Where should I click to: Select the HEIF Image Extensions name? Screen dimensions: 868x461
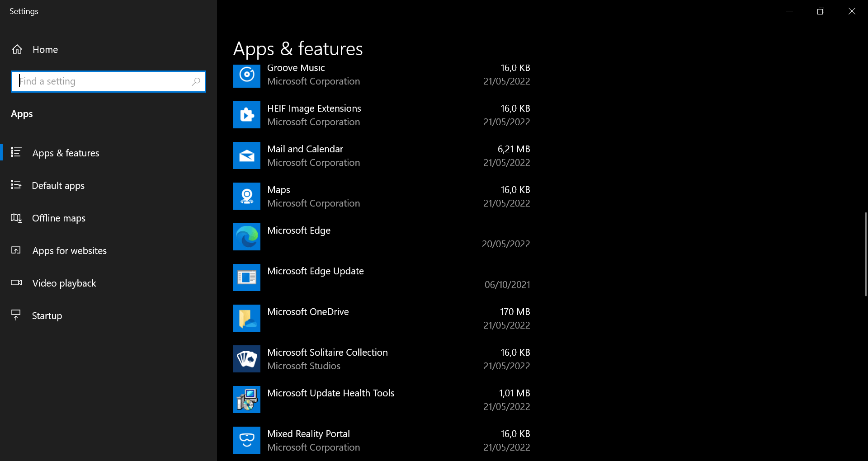314,108
